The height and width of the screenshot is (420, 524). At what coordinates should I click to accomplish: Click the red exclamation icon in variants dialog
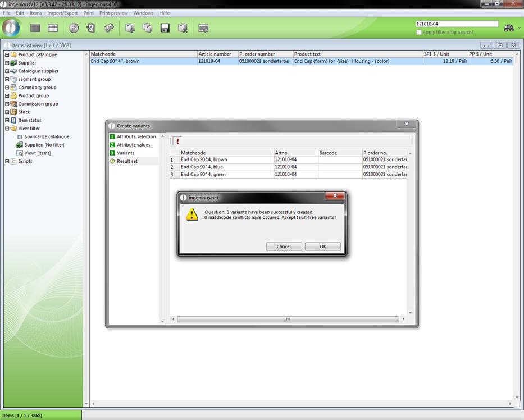(177, 141)
